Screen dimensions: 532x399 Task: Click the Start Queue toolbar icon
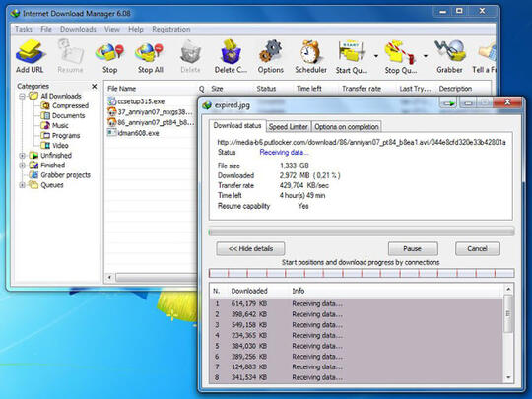(352, 56)
